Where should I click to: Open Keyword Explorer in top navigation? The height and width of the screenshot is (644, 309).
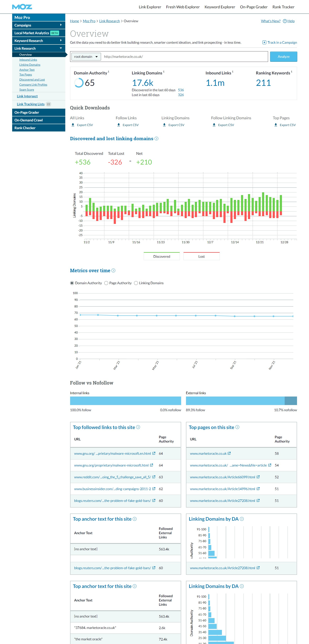(x=220, y=7)
